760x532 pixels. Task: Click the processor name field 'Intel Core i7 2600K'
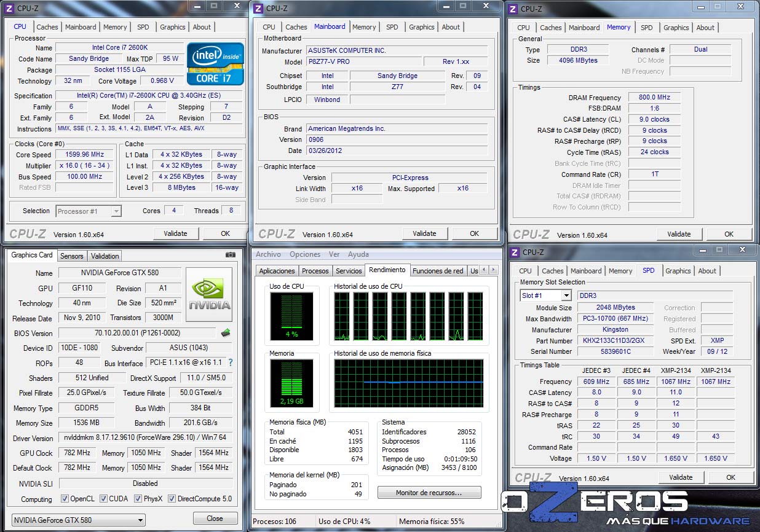click(x=119, y=48)
